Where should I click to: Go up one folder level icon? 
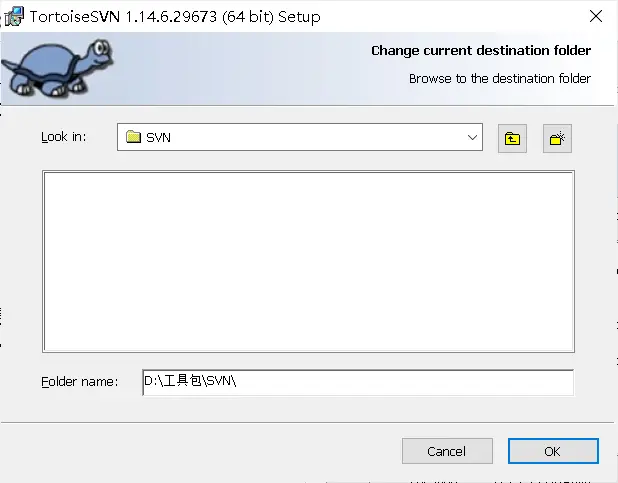tap(512, 138)
